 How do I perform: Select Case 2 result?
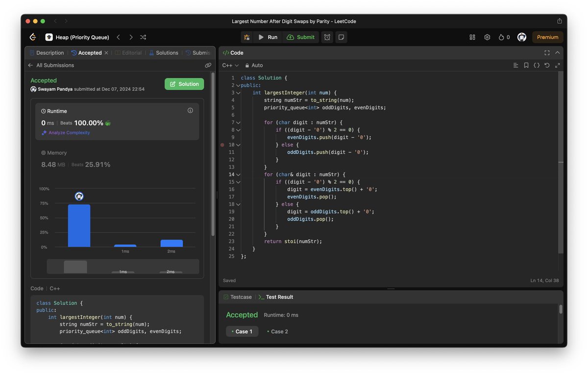(277, 331)
